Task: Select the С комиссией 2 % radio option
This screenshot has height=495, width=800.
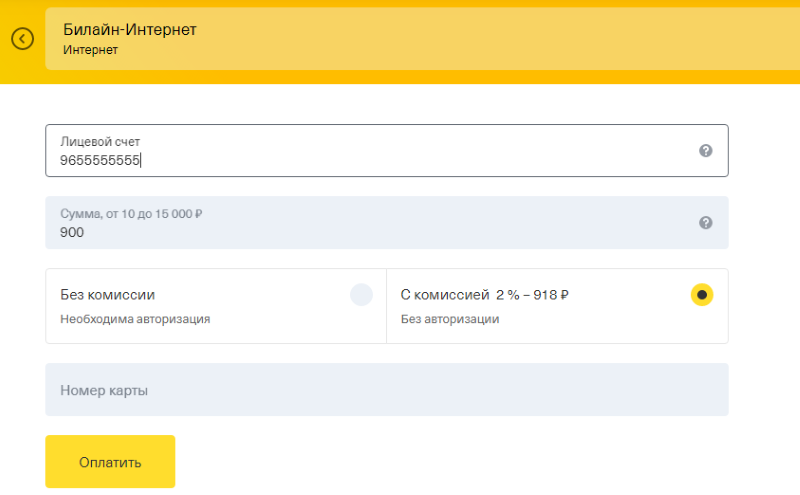Action: (702, 295)
